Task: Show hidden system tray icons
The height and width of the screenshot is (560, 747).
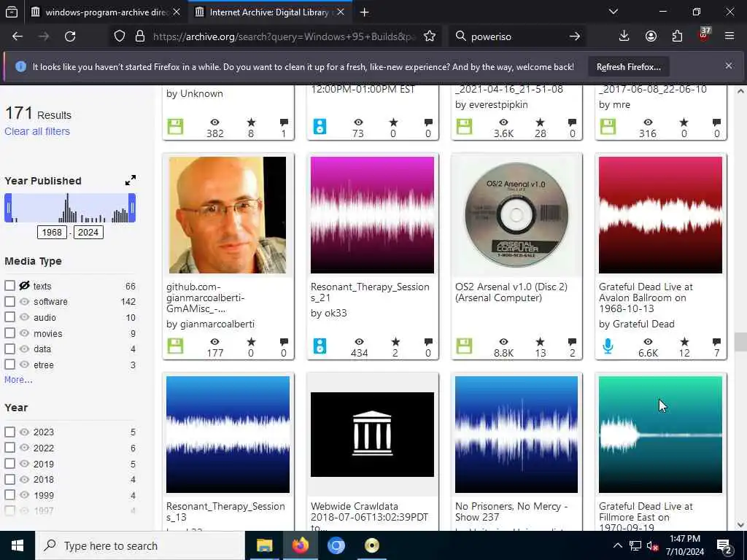Action: pyautogui.click(x=617, y=545)
